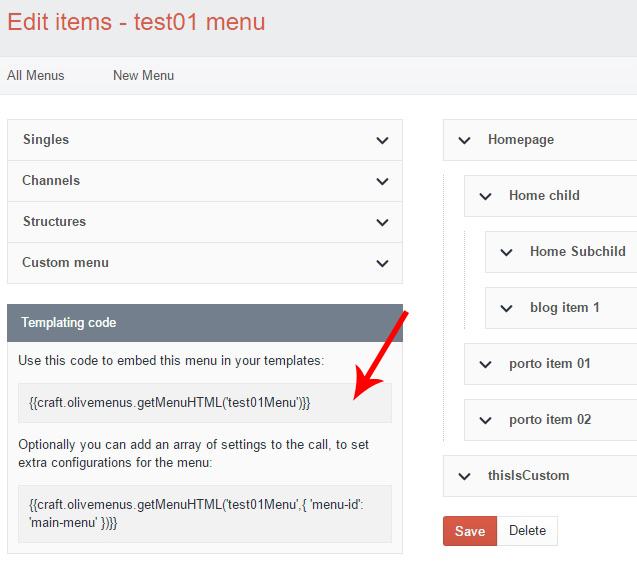Expand the Singles section chevron
Image resolution: width=637 pixels, height=570 pixels.
[x=382, y=141]
